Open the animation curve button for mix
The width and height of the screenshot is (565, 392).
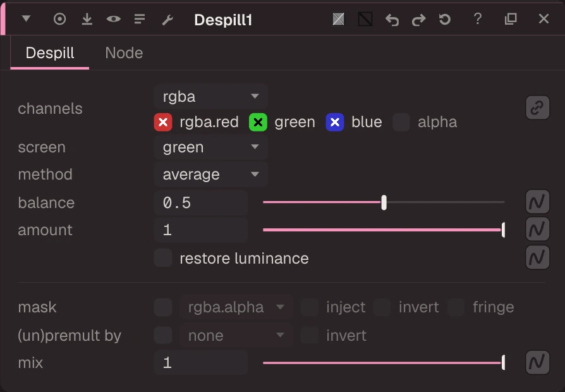tap(537, 362)
